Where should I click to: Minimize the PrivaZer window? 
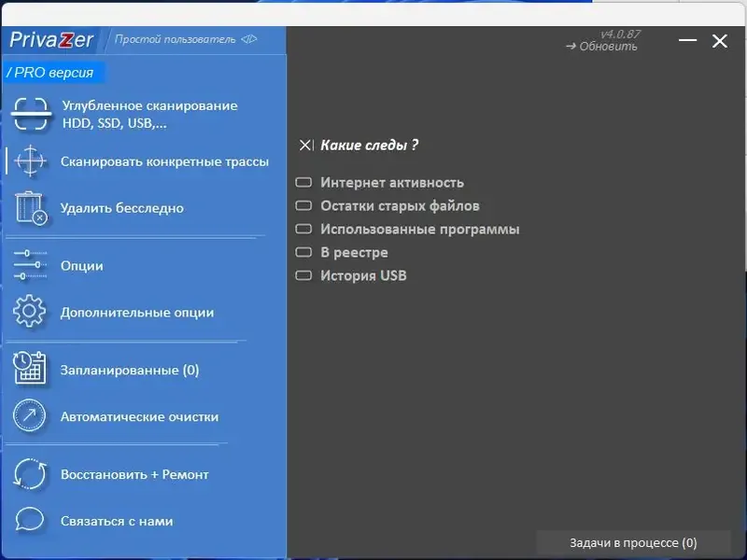[x=687, y=40]
